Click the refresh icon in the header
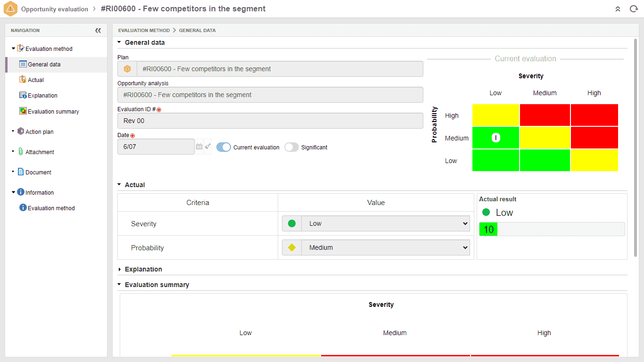Image resolution: width=644 pixels, height=362 pixels. click(634, 9)
